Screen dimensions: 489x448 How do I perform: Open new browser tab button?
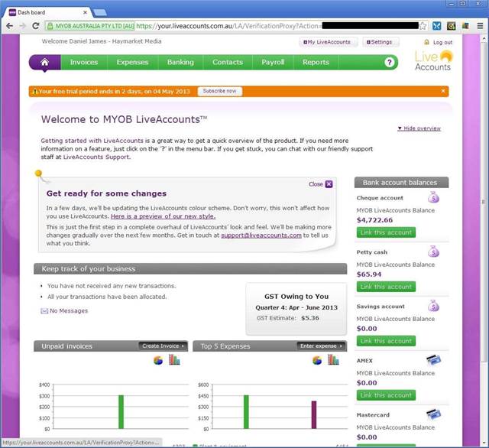[100, 12]
